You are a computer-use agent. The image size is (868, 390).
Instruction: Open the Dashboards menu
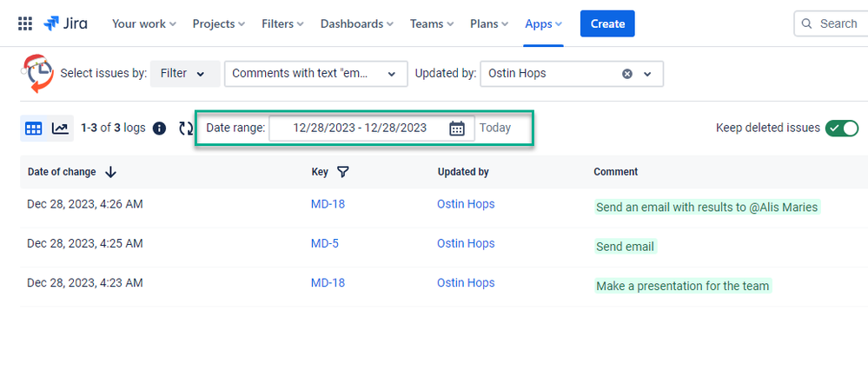[357, 23]
